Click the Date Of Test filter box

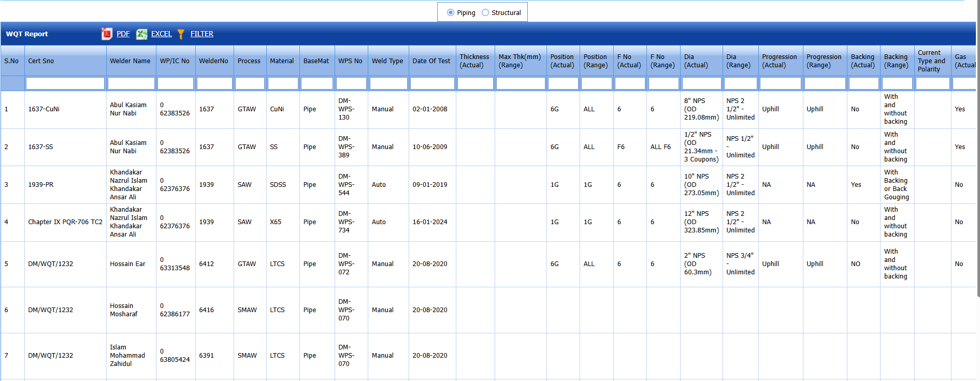432,83
